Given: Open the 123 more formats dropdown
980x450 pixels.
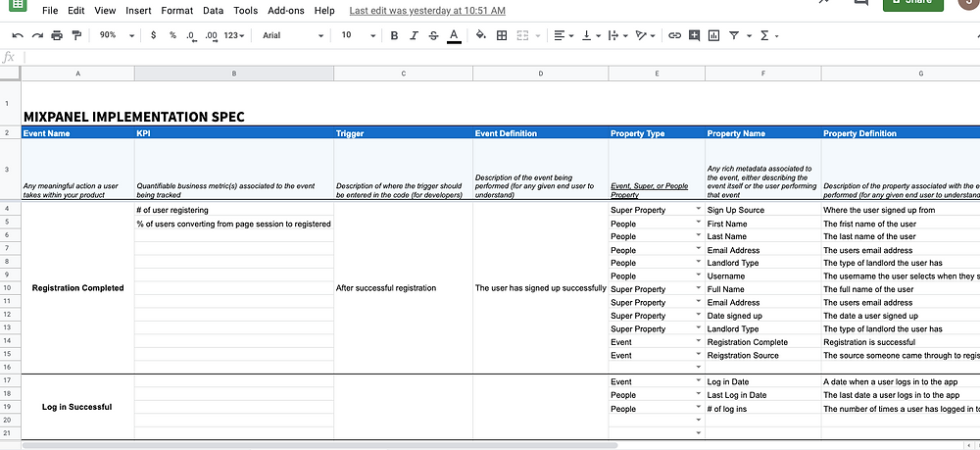Looking at the screenshot, I should (234, 35).
